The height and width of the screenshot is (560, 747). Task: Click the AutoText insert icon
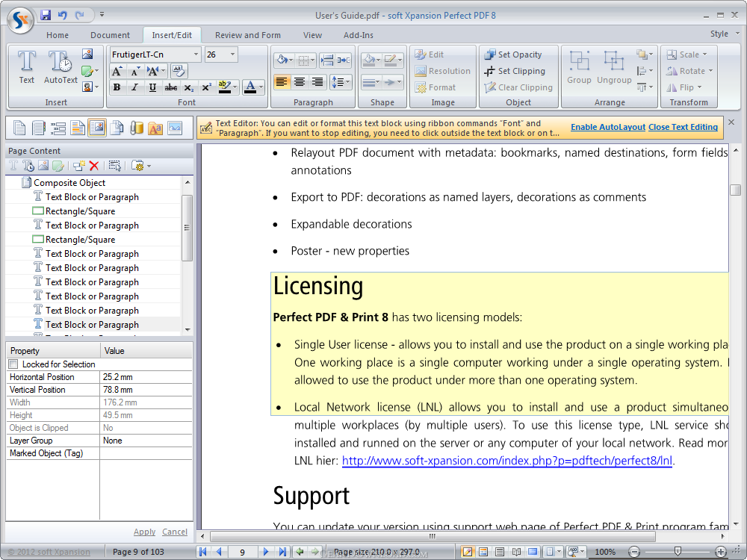[x=61, y=67]
